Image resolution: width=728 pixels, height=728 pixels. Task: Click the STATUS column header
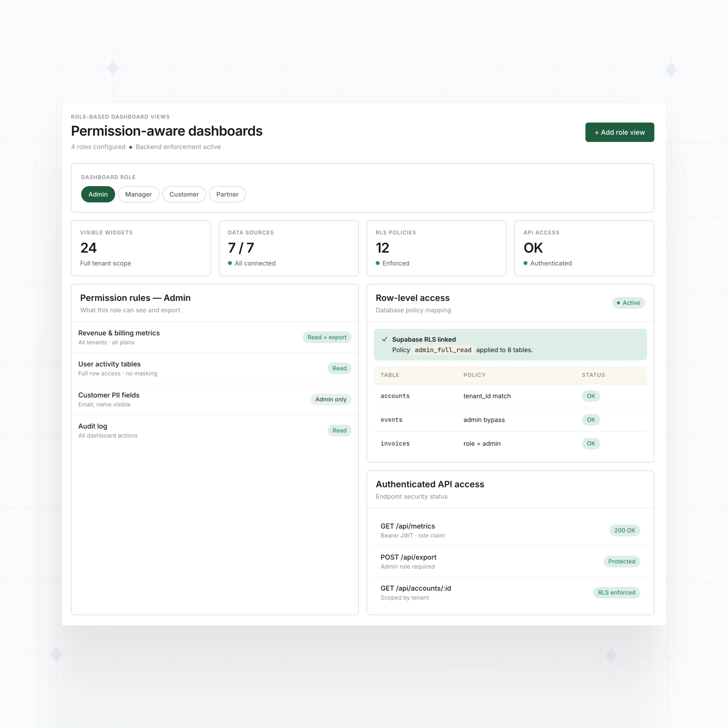(x=593, y=375)
